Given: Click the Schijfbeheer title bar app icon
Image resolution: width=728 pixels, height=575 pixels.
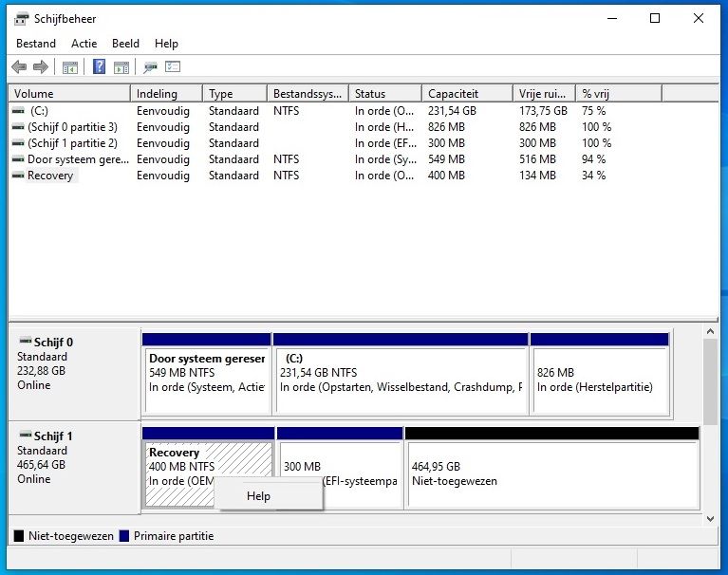Looking at the screenshot, I should click(x=22, y=19).
